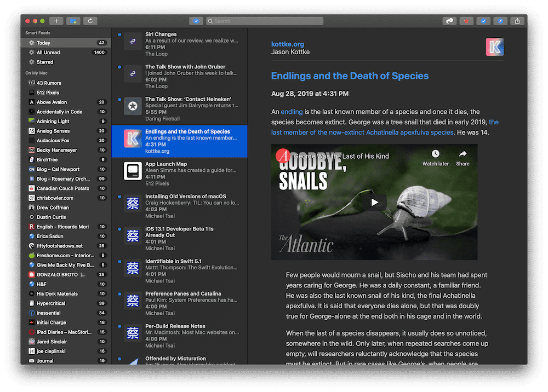Select the Starred smart feed

click(66, 62)
